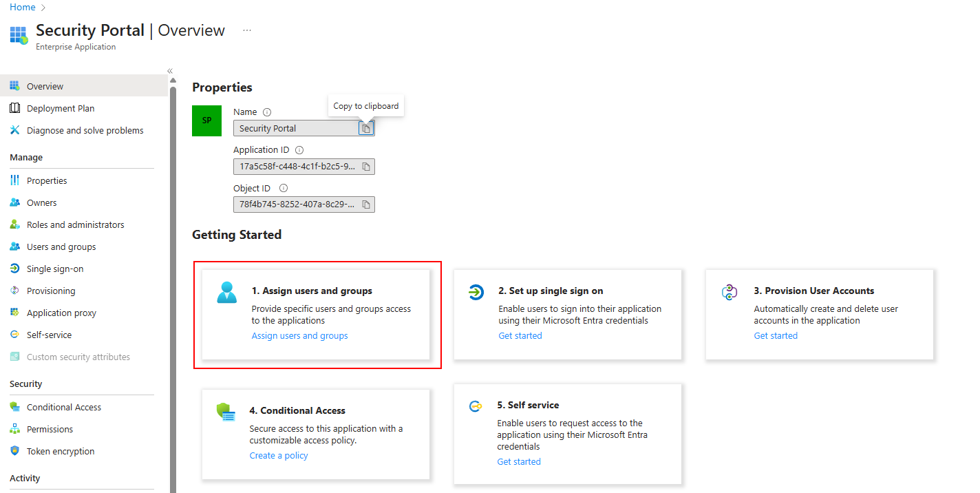Viewport: 980px width, 493px height.
Task: Click the Roles and administrators icon
Action: tap(14, 224)
